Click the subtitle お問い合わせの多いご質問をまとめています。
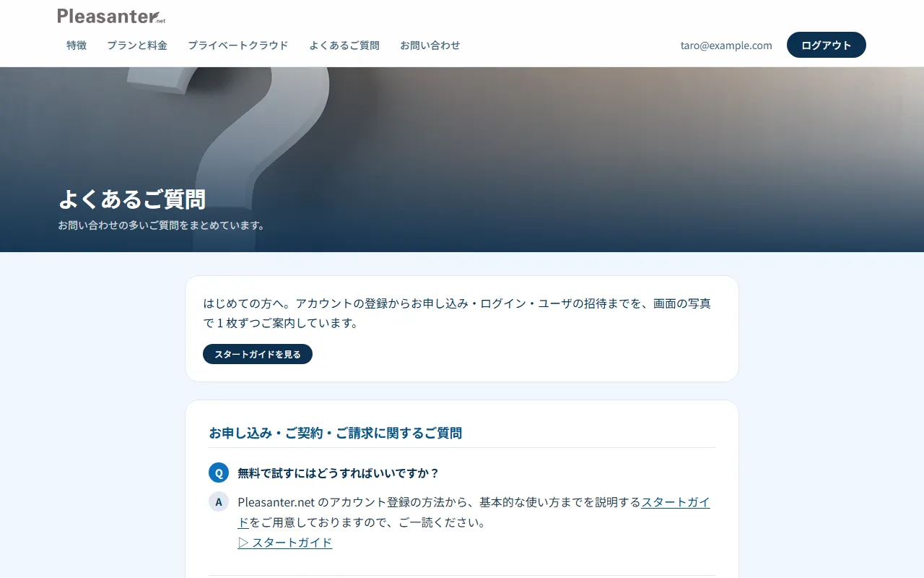 coord(162,225)
